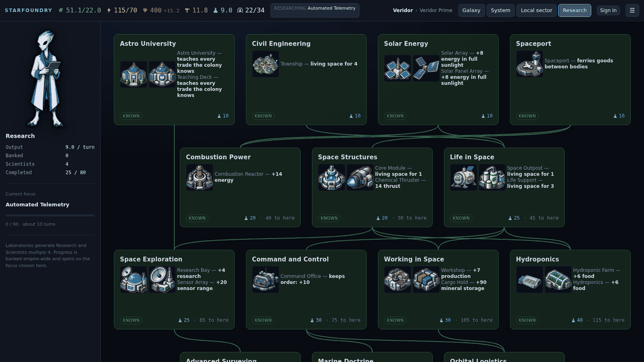This screenshot has height=362, width=644.
Task: Click the Veridor breadcrumb link
Action: (403, 11)
